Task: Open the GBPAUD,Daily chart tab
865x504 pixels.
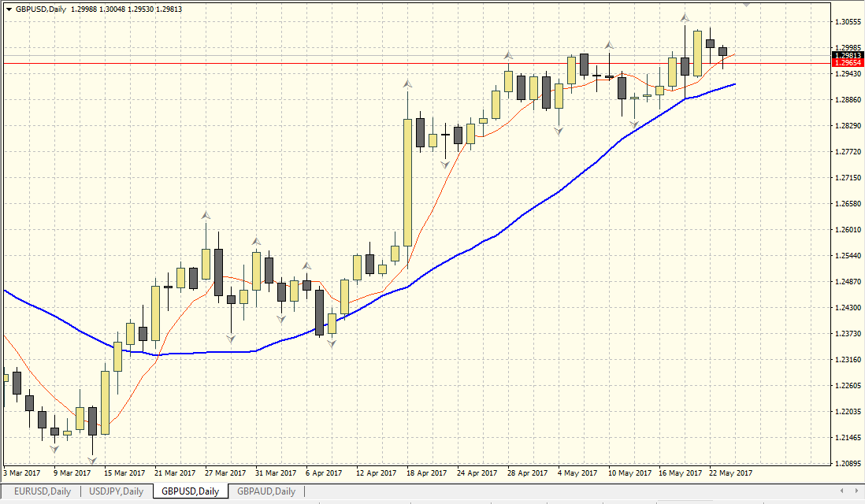Action: click(266, 491)
